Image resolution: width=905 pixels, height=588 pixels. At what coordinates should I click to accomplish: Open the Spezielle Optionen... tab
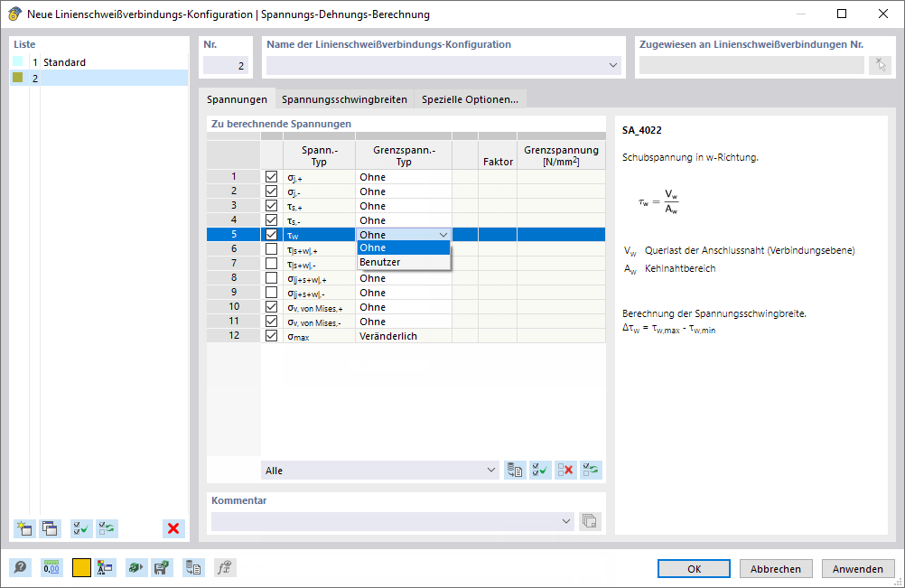tap(470, 99)
